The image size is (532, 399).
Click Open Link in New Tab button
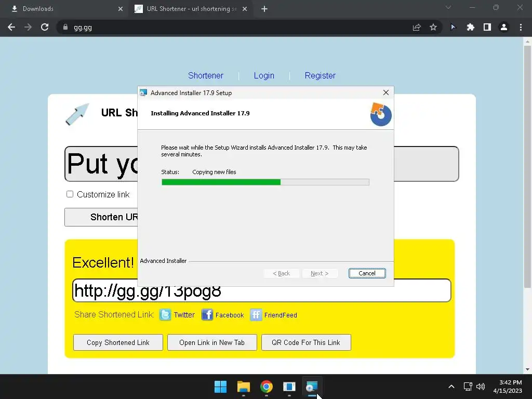coord(212,342)
